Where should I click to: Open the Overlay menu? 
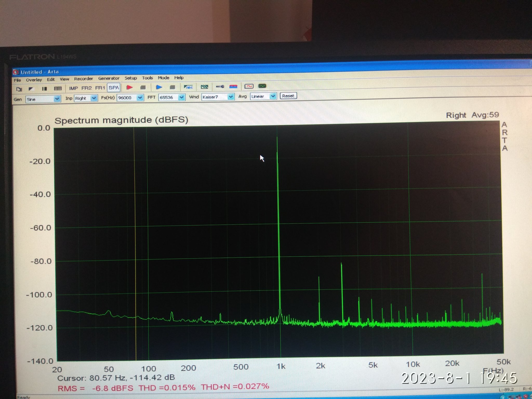[x=34, y=80]
